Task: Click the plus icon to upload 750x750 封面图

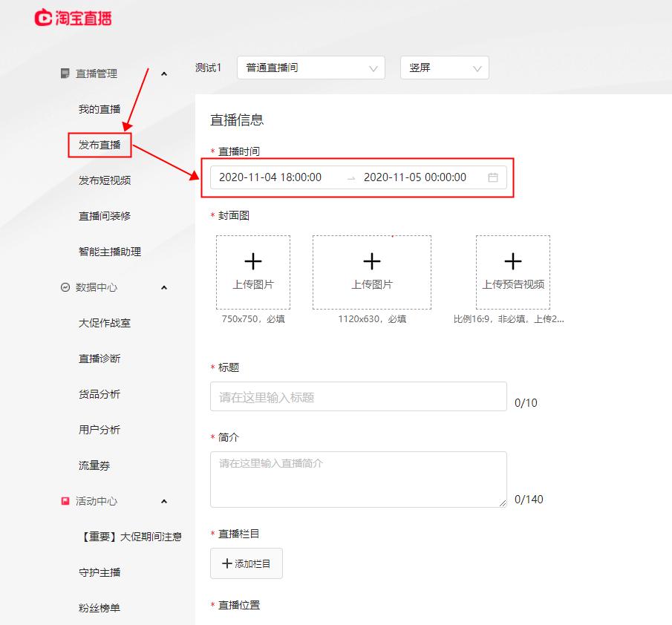Action: click(x=252, y=261)
